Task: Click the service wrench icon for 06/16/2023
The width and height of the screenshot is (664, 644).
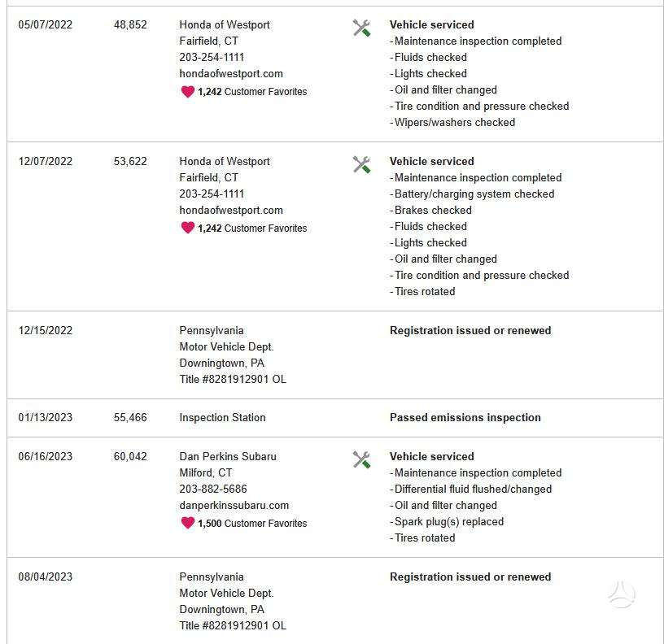Action: [361, 460]
